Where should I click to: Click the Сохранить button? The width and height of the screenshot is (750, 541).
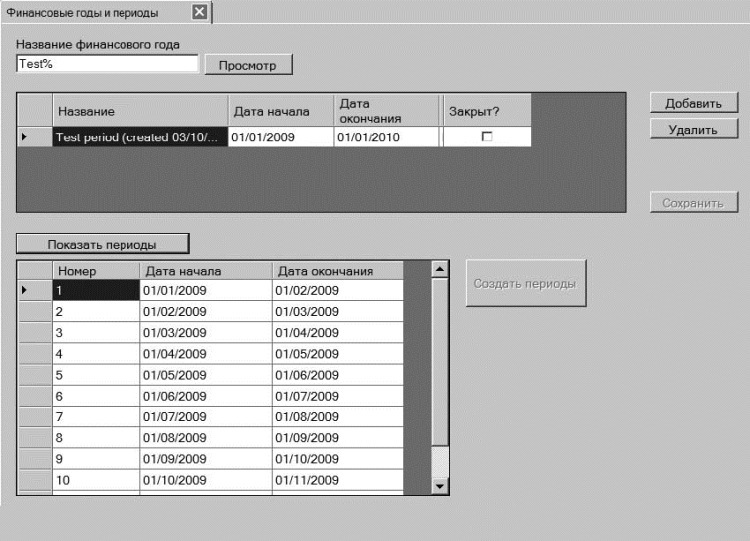694,203
